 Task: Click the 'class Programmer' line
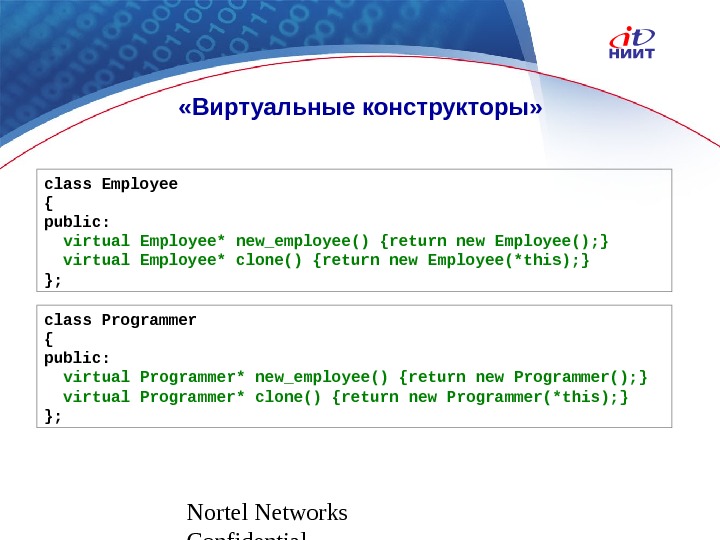pyautogui.click(x=120, y=320)
